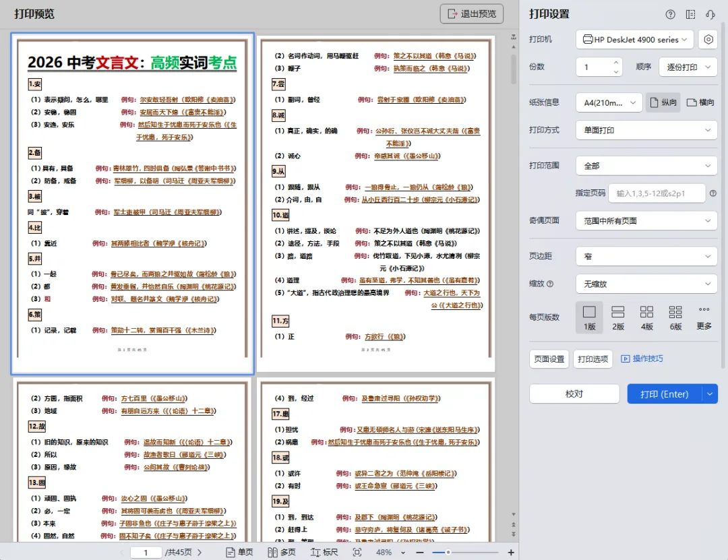
Task: Select the 6版 pages-per-sheet layout icon
Action: (x=675, y=317)
